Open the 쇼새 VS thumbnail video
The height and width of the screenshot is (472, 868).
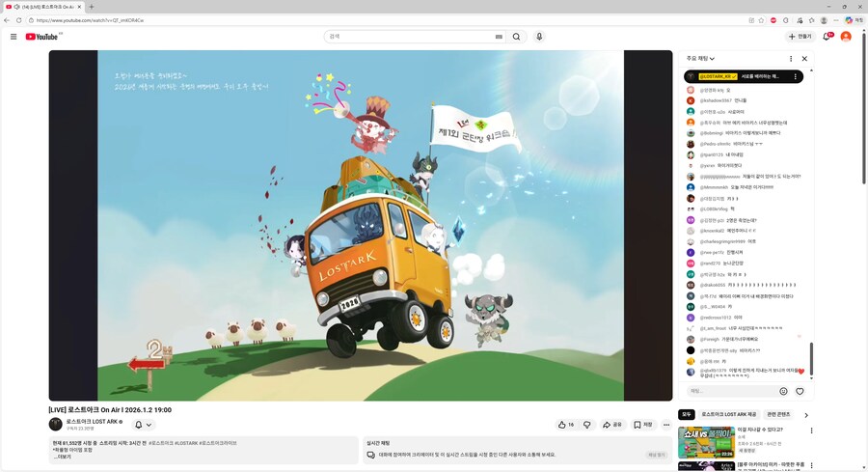click(706, 442)
